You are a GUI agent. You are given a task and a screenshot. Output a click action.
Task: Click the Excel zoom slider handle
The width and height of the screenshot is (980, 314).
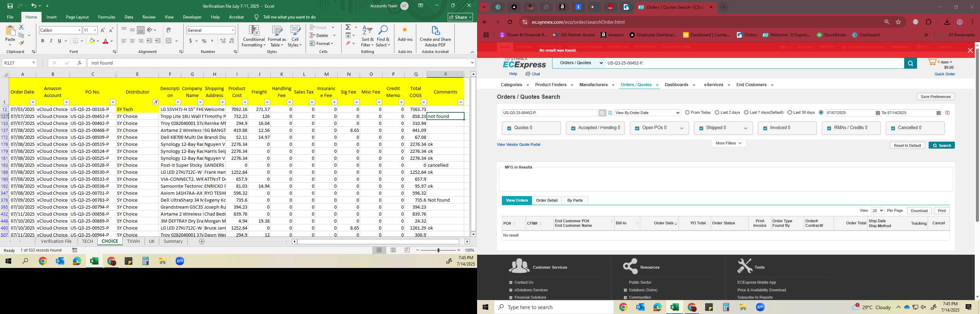(x=438, y=250)
